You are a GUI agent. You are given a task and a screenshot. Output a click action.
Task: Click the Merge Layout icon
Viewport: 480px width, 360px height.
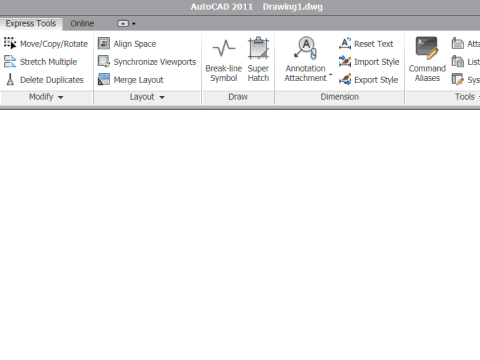[104, 80]
